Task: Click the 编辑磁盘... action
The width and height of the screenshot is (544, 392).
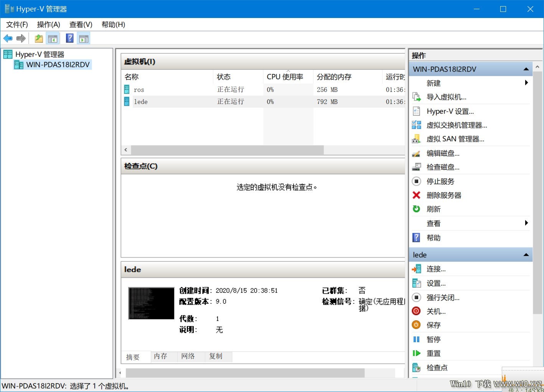Action: click(443, 153)
